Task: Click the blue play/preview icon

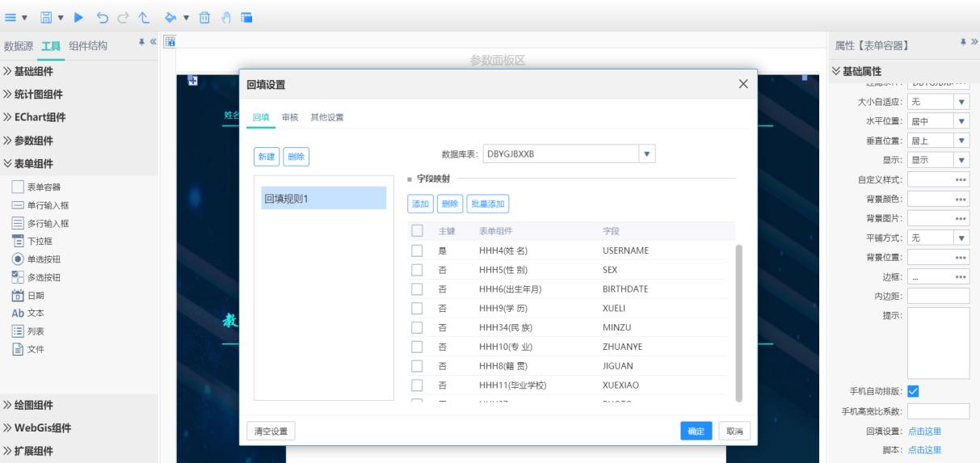Action: coord(79,16)
